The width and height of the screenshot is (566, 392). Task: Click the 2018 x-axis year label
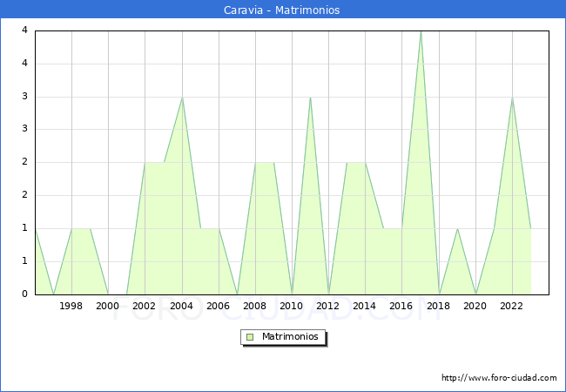(x=438, y=306)
